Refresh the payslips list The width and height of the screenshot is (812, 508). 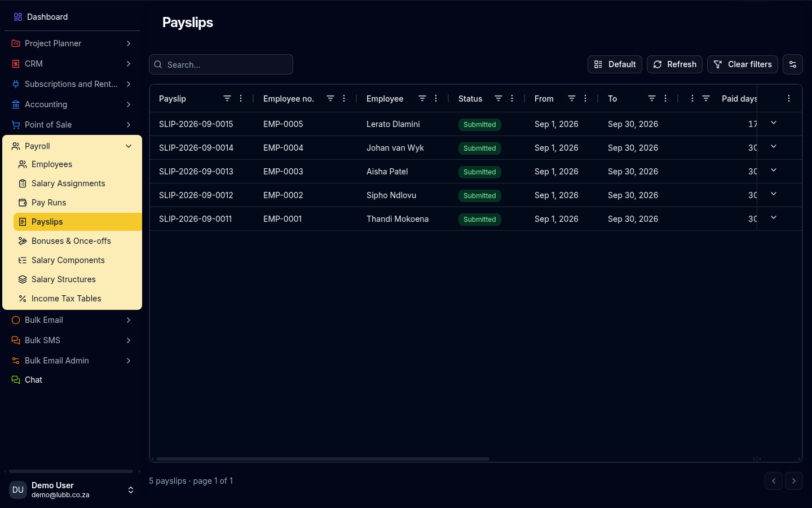click(674, 64)
